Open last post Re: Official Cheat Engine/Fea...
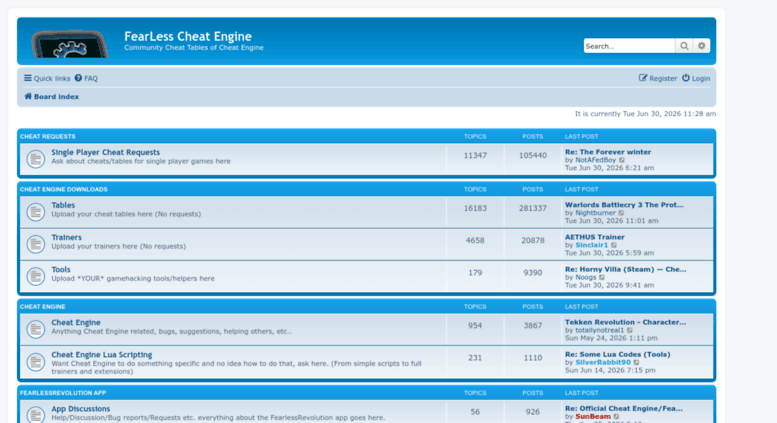 624,409
